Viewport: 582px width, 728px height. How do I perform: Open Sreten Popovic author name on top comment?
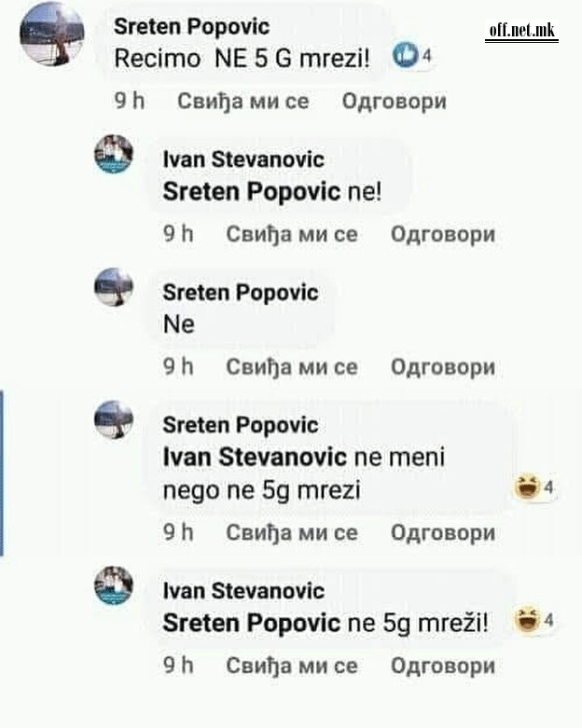pos(191,26)
